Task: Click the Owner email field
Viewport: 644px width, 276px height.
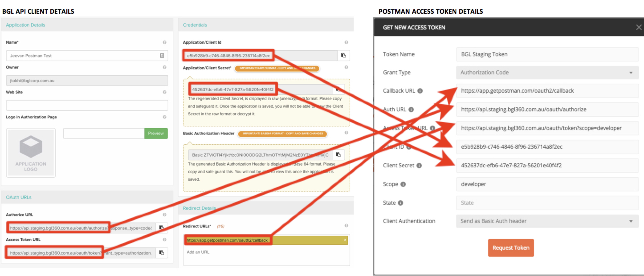Action: pyautogui.click(x=87, y=80)
